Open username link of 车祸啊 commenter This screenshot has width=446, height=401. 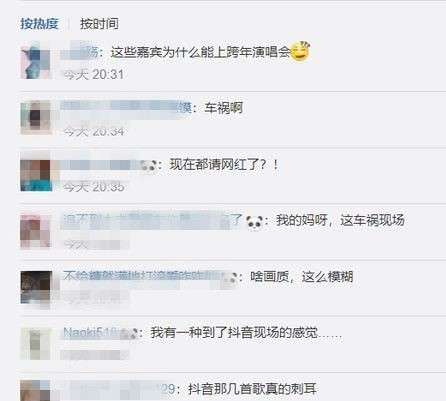click(126, 107)
